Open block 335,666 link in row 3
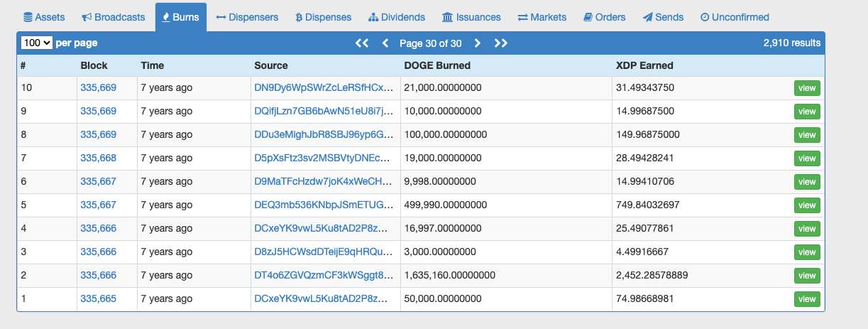The width and height of the screenshot is (868, 329). click(x=99, y=252)
